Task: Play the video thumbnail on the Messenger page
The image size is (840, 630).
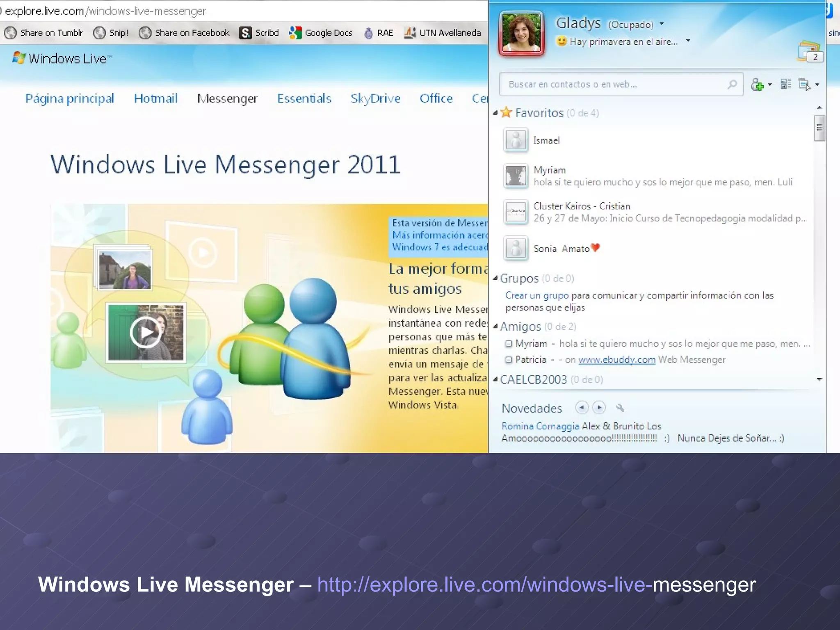Action: click(146, 332)
